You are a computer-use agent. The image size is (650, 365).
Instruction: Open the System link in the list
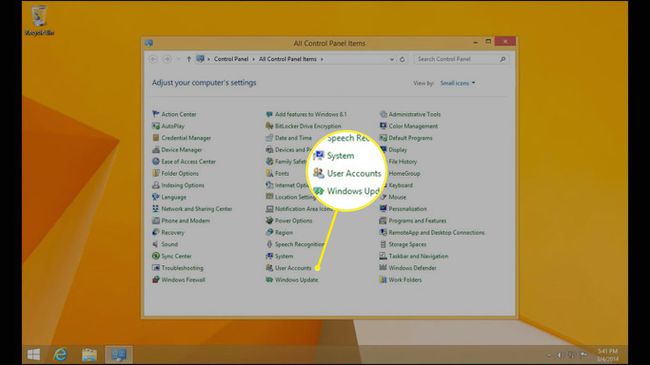pos(284,256)
